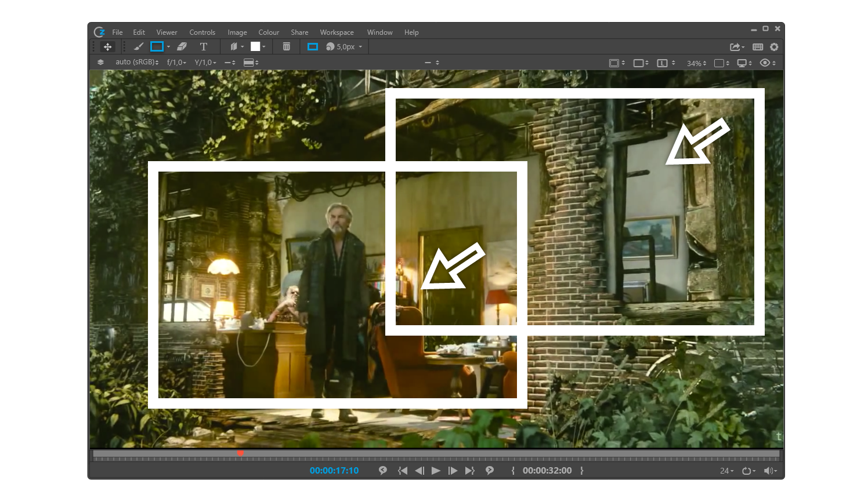Open the L channel selector
Viewport: 868px width, 502px height.
coord(666,63)
